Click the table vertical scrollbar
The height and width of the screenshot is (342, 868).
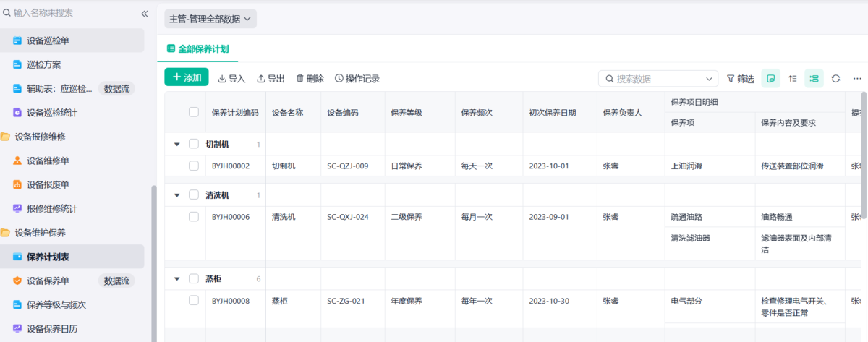[864, 155]
